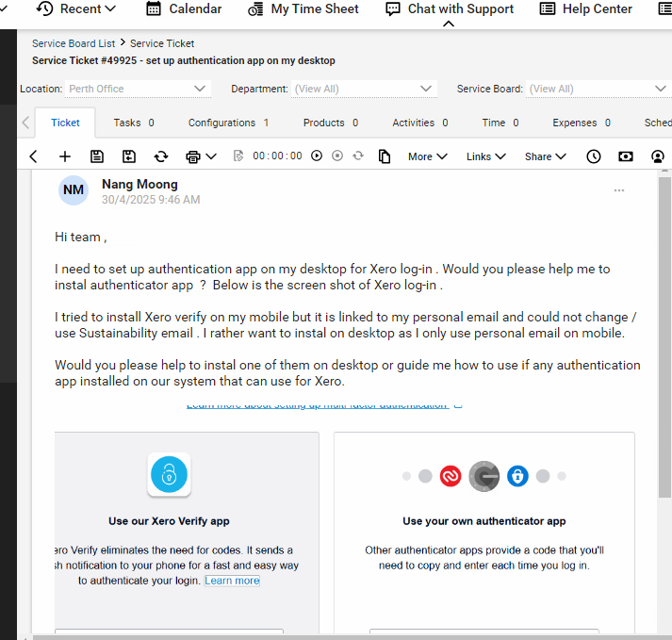Stop the ticket timer
This screenshot has height=640, width=672.
point(337,156)
